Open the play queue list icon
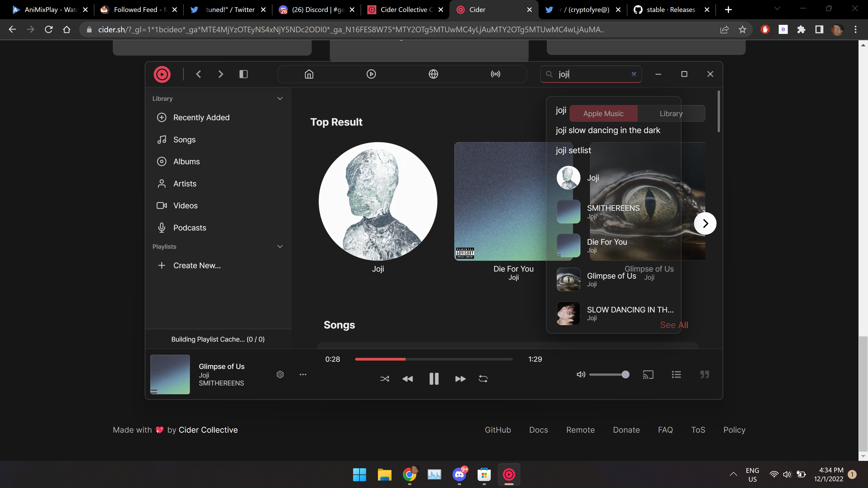Image resolution: width=868 pixels, height=488 pixels. click(x=676, y=375)
